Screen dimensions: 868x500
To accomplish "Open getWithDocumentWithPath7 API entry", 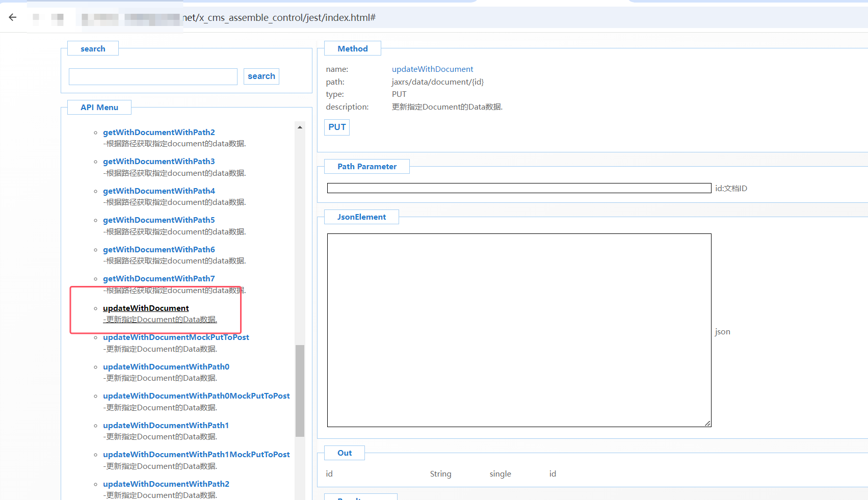I will pos(159,279).
